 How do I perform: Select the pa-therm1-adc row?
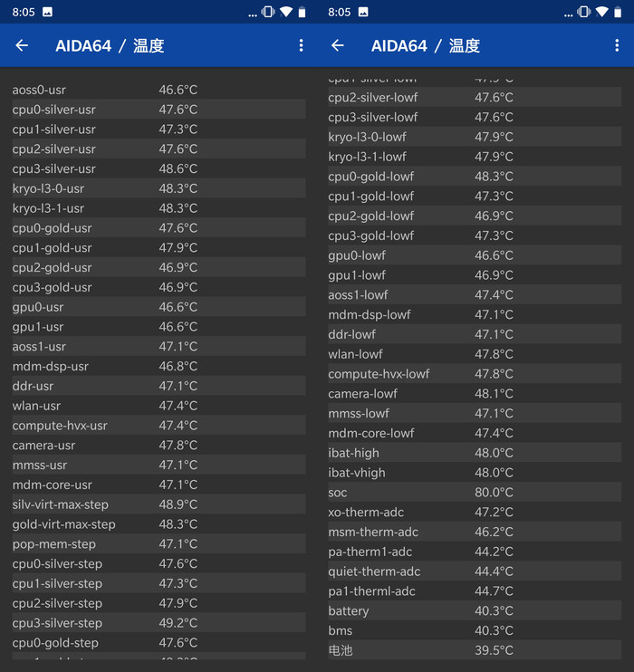point(475,552)
